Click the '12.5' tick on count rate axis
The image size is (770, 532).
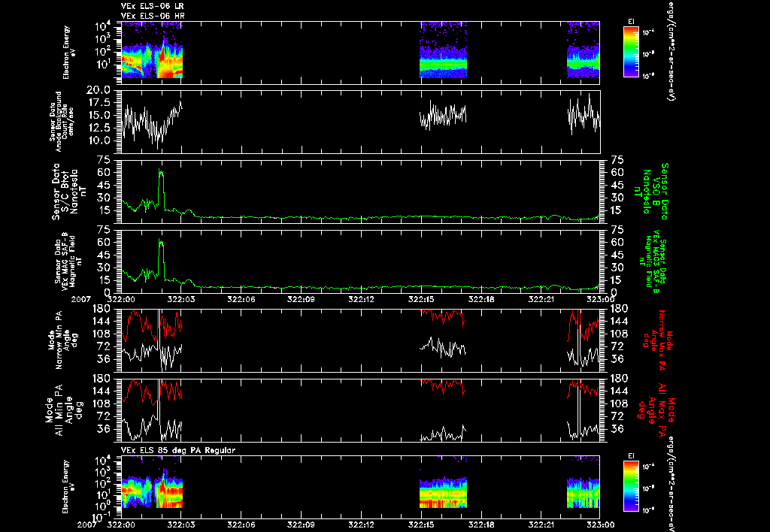point(99,128)
